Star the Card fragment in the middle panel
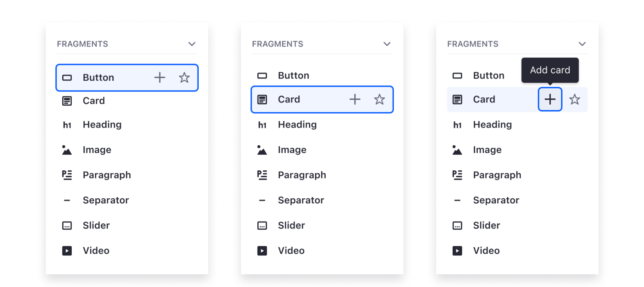 [x=379, y=99]
